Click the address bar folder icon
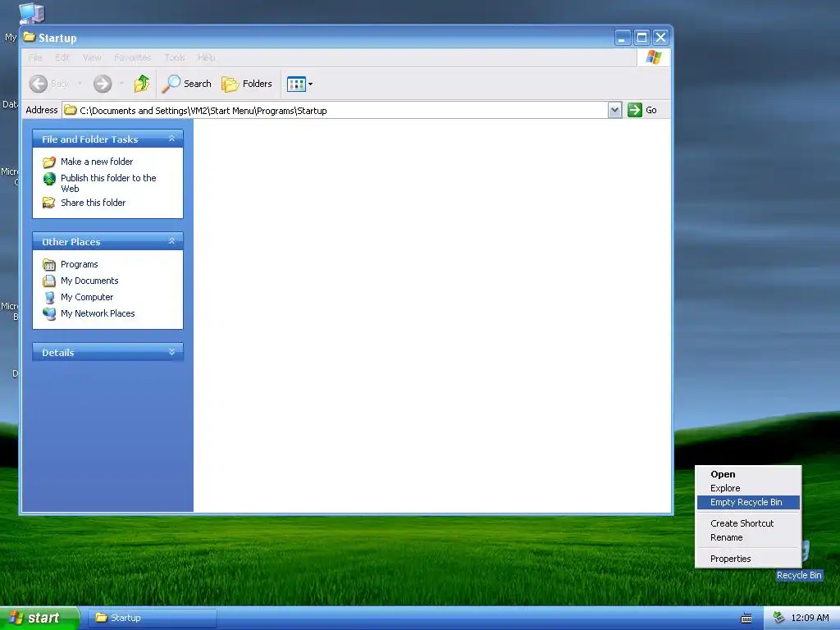This screenshot has height=630, width=840. 71,111
